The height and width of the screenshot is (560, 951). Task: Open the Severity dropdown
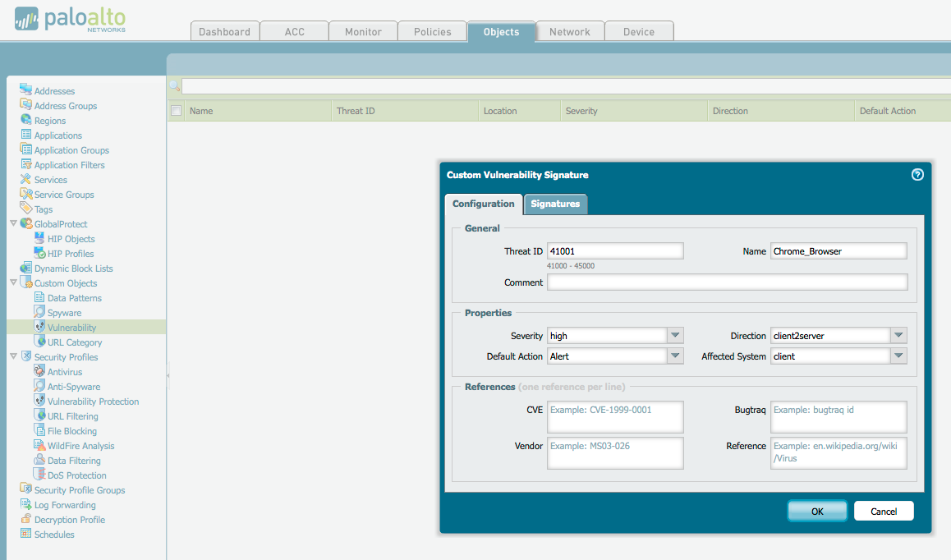point(674,335)
